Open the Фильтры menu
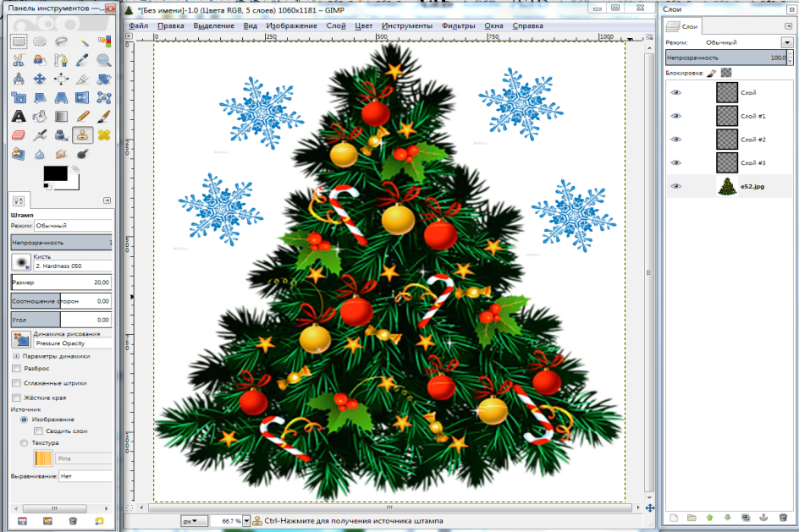The height and width of the screenshot is (532, 799). click(x=458, y=25)
